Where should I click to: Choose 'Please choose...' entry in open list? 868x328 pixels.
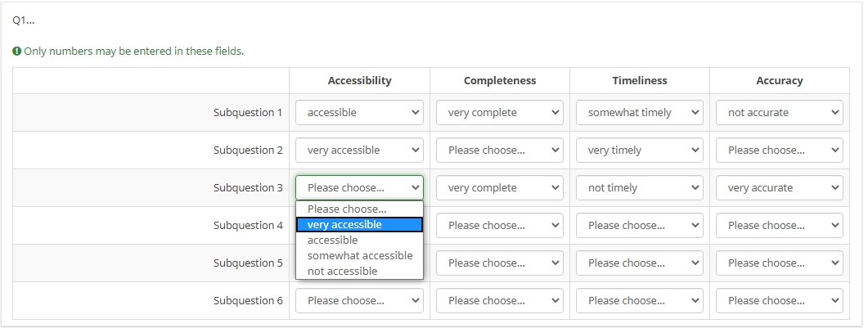(x=359, y=209)
